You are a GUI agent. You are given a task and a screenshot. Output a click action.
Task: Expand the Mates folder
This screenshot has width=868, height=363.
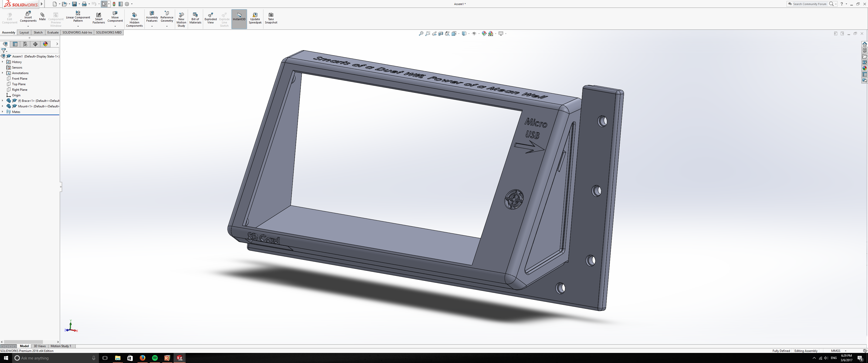[3, 112]
